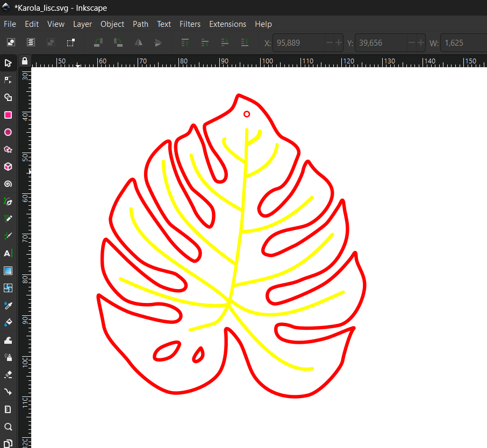This screenshot has width=487, height=448.
Task: Activate the Zoom magnifier tool
Action: tap(8, 427)
